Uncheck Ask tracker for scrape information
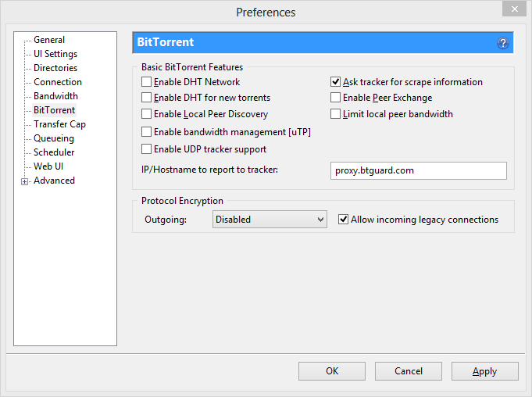The image size is (532, 397). coord(336,82)
